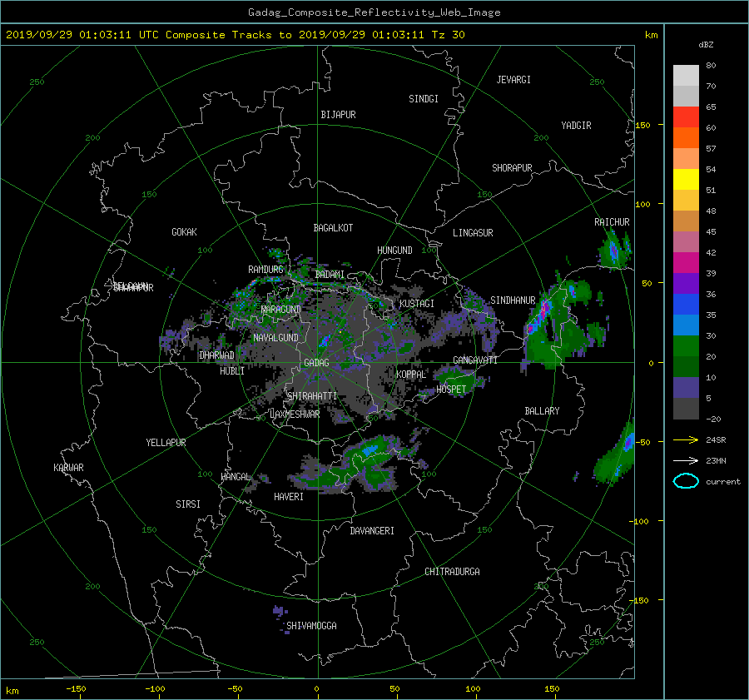The height and width of the screenshot is (700, 749).
Task: Click the dBZ legend heading
Action: pos(706,44)
